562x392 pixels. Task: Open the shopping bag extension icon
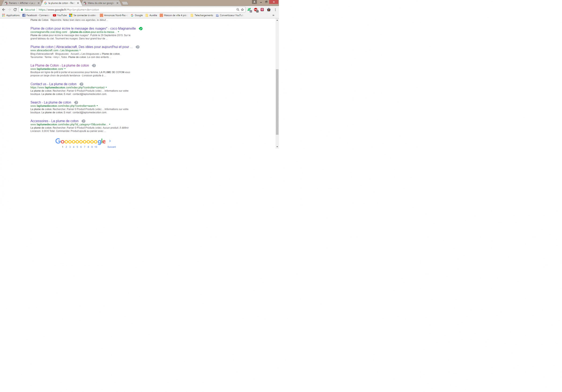pos(269,10)
